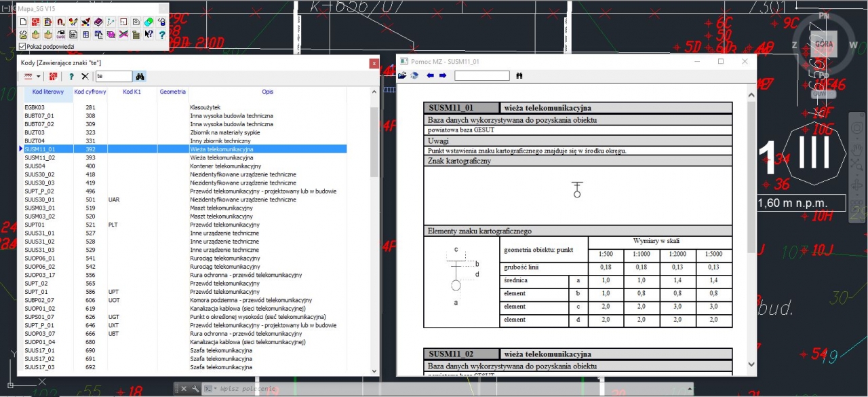The image size is (868, 397).
Task: Click the home icon in Pomoc MZ window
Action: 414,76
